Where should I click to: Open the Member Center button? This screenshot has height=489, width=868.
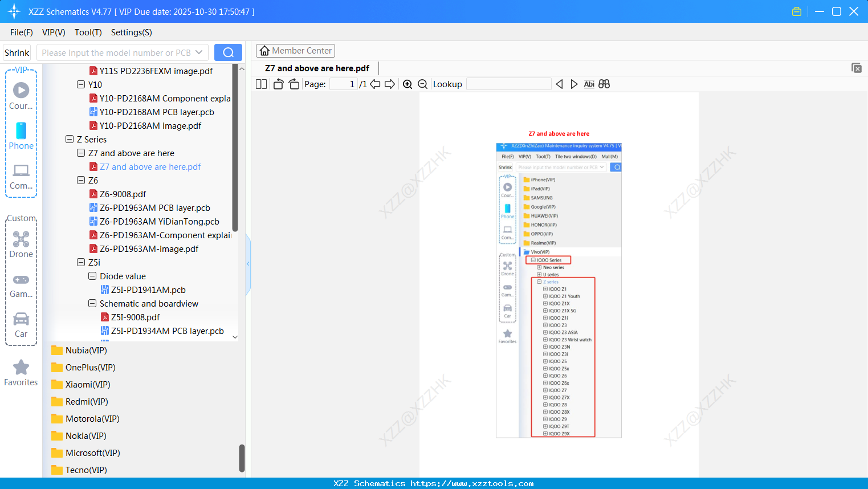coord(295,51)
